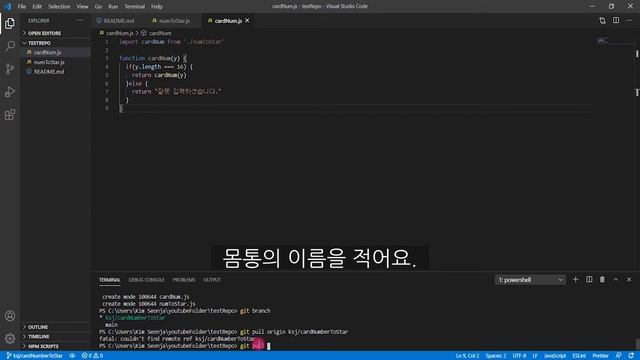This screenshot has height=360, width=640.
Task: Open the Accounts menu icon
Action: (10, 316)
